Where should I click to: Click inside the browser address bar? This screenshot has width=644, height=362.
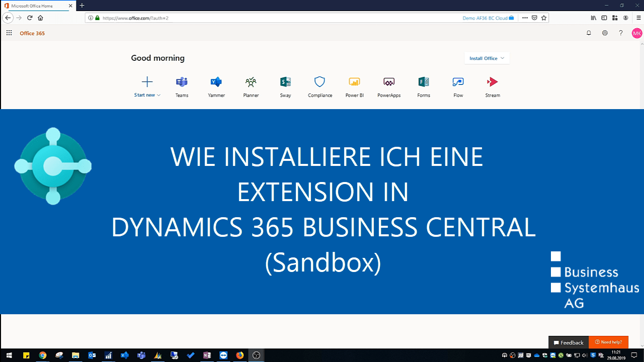(x=252, y=18)
